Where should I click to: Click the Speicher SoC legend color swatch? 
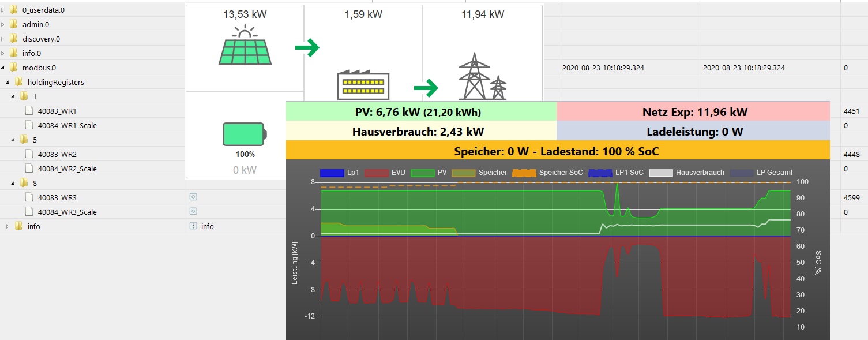pos(524,173)
